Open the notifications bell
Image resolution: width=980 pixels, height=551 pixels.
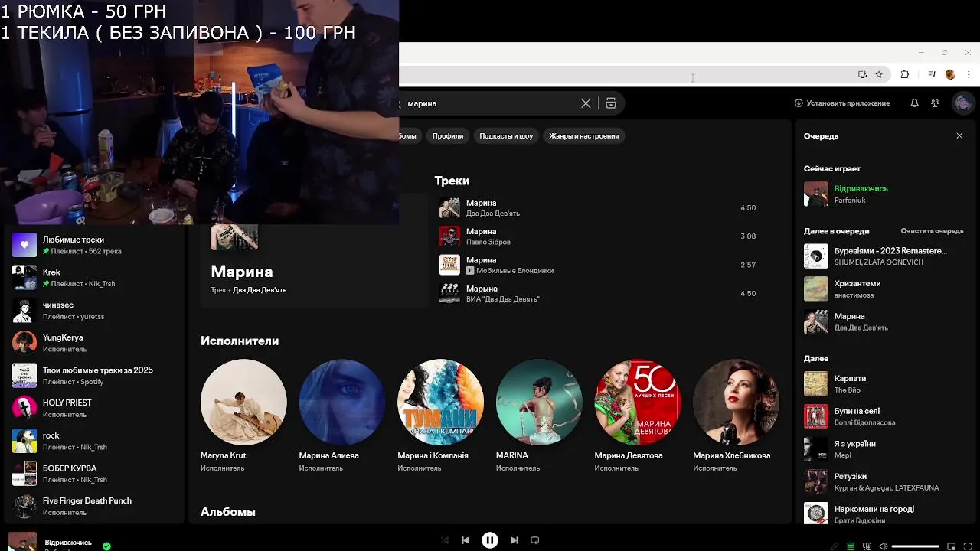click(x=914, y=103)
